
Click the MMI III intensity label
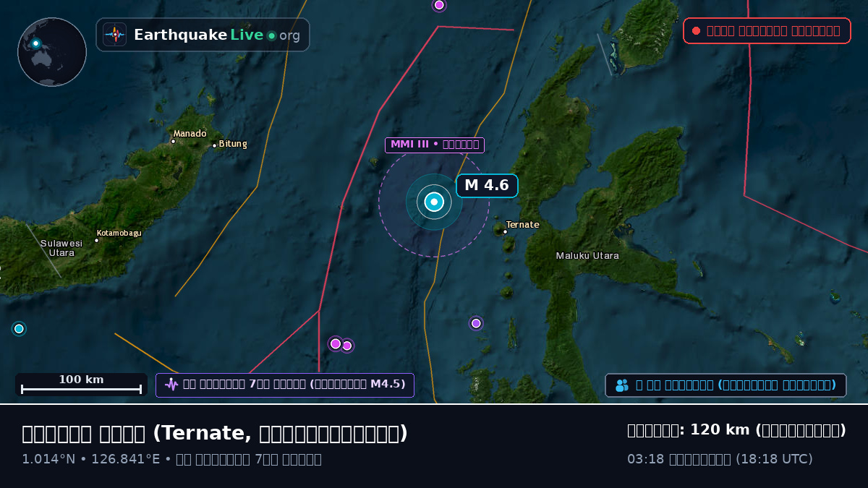pyautogui.click(x=435, y=145)
